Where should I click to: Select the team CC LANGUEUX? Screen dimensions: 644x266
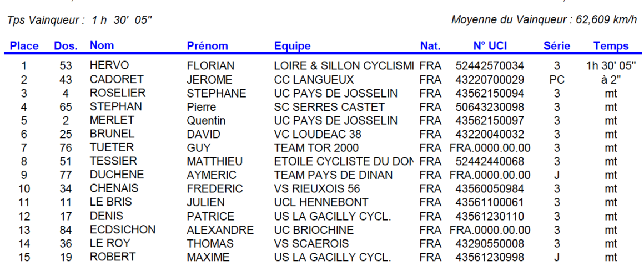314,79
